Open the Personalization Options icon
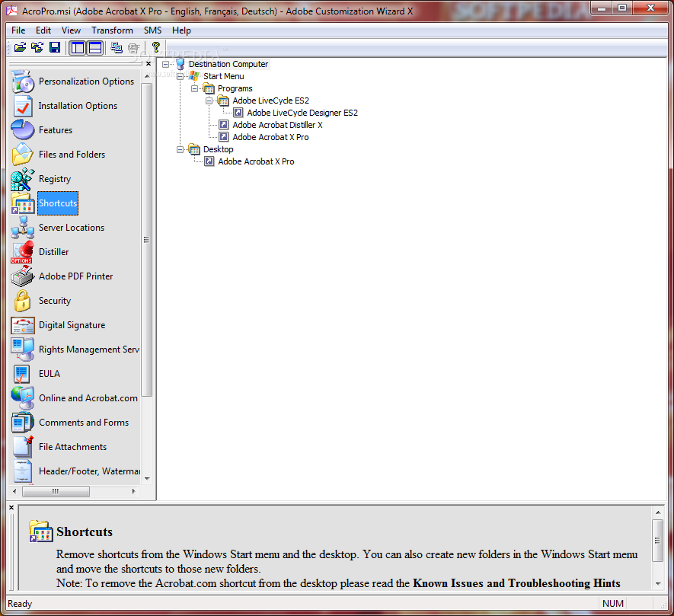 pyautogui.click(x=23, y=81)
